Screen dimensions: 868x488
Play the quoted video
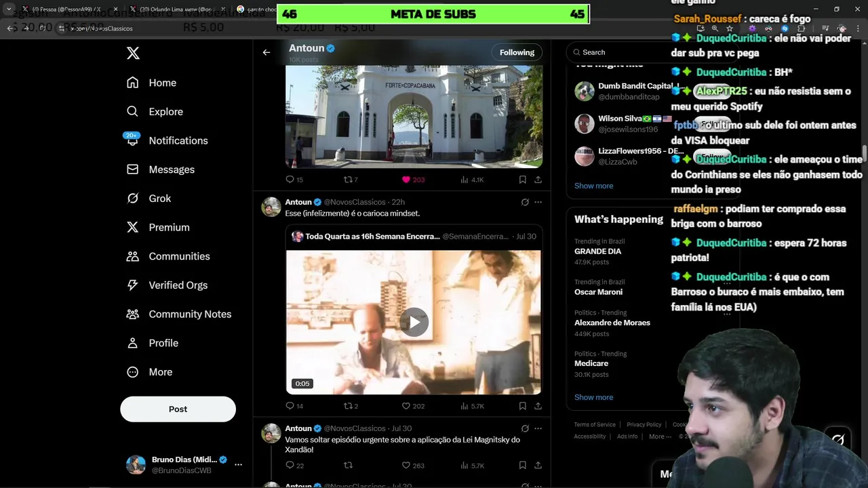click(x=414, y=322)
